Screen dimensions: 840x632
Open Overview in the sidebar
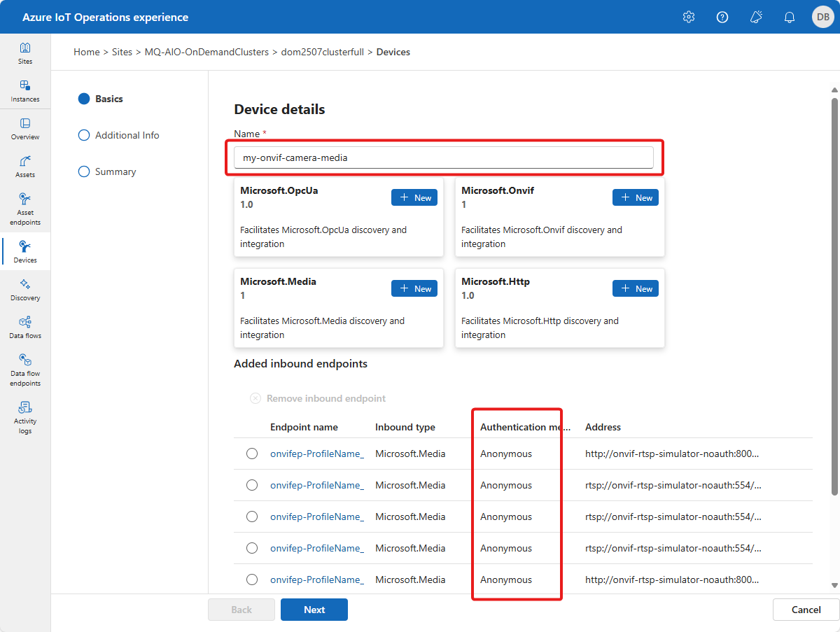25,129
